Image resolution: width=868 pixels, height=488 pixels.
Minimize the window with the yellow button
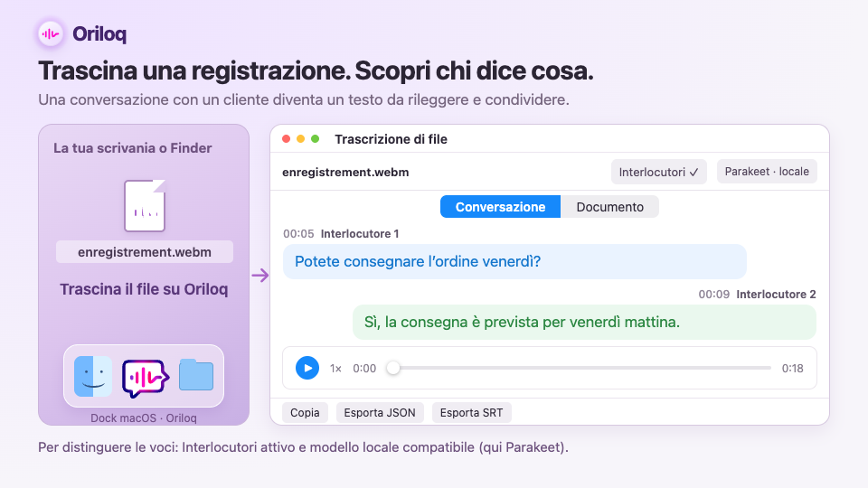pos(300,139)
